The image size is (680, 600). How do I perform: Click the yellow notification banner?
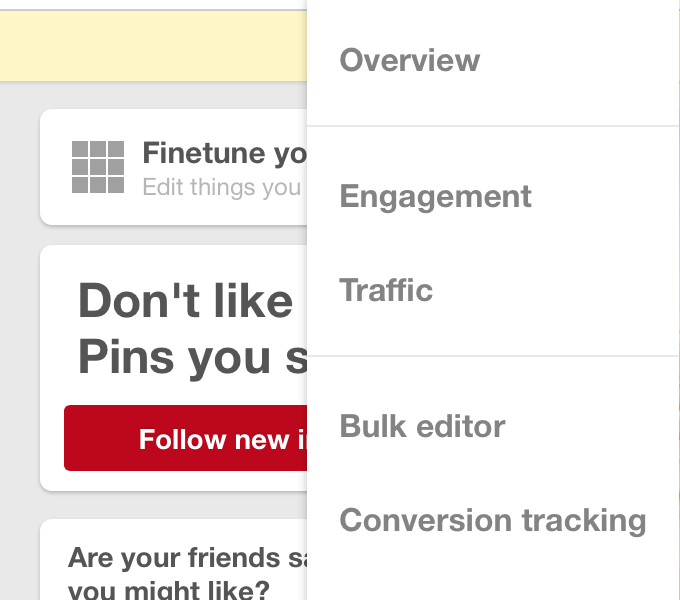coord(154,46)
